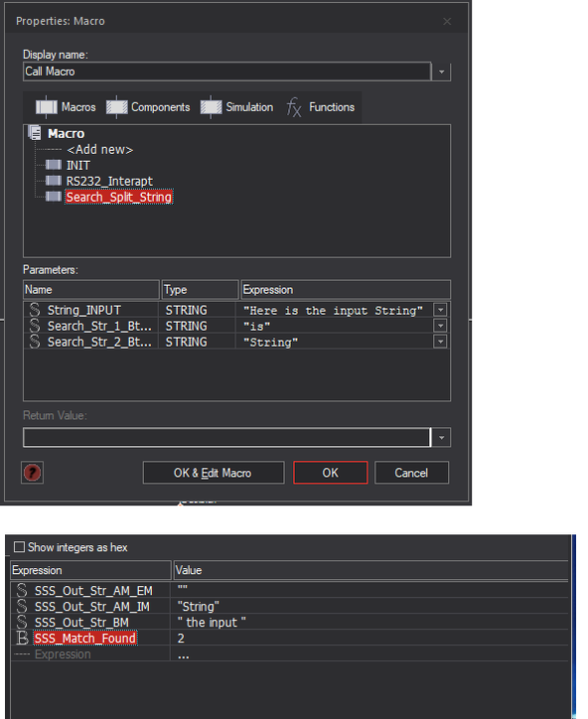The width and height of the screenshot is (588, 719).
Task: Switch to the Components tab
Action: (x=148, y=107)
